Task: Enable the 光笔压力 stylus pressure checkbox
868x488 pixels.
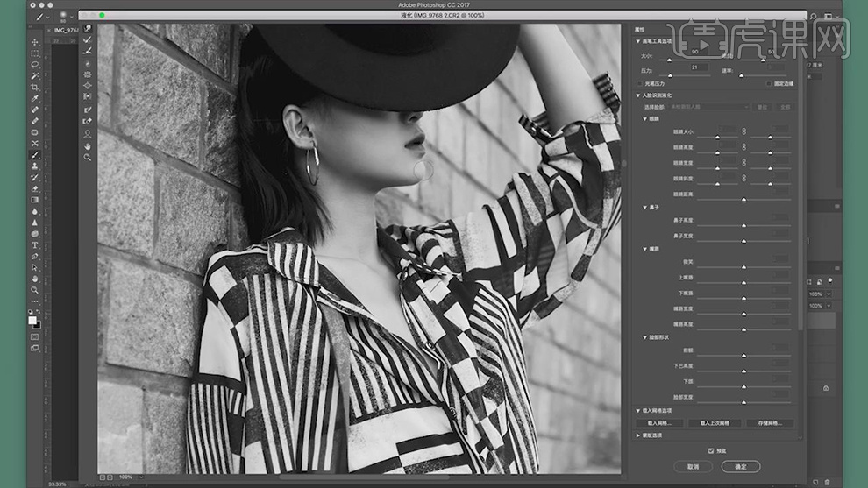Action: [639, 84]
